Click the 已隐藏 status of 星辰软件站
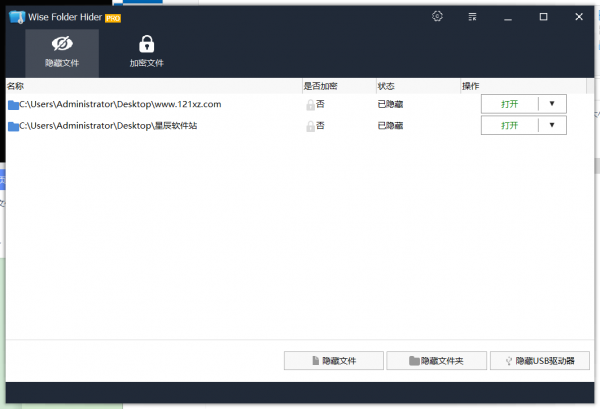Image resolution: width=600 pixels, height=409 pixels. click(x=390, y=125)
